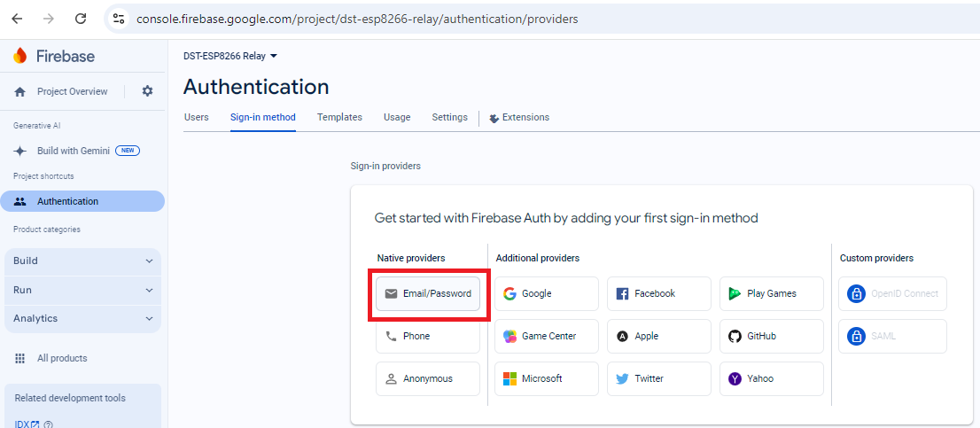Open project settings gear icon
980x428 pixels.
coord(147,91)
